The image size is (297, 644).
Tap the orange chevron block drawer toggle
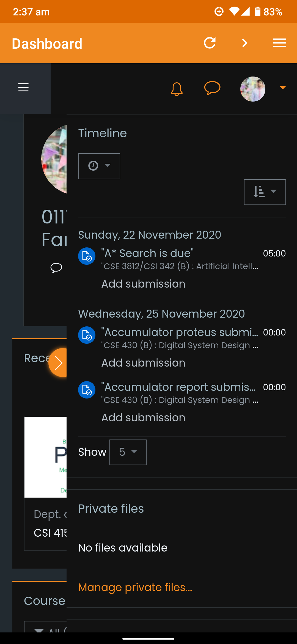coord(58,363)
